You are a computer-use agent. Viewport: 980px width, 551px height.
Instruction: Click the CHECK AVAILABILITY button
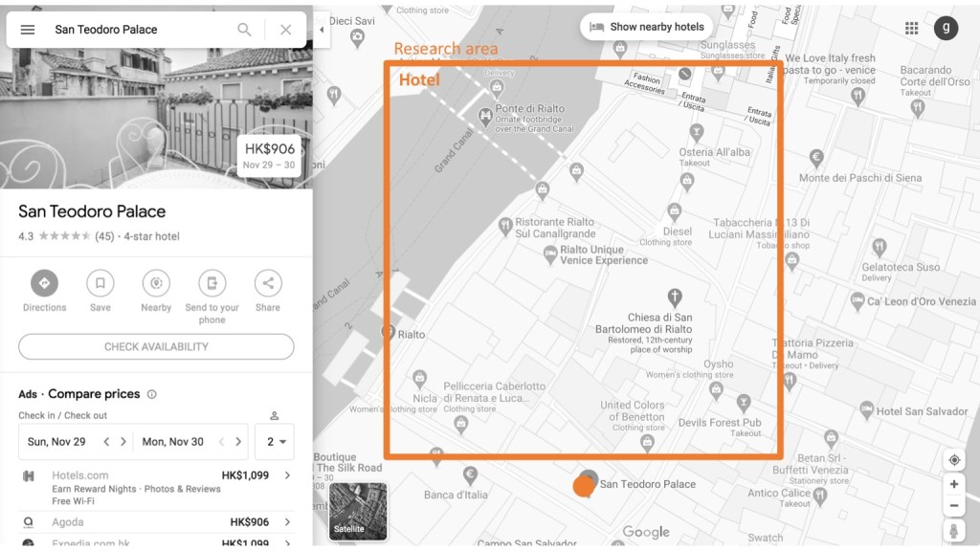point(156,346)
